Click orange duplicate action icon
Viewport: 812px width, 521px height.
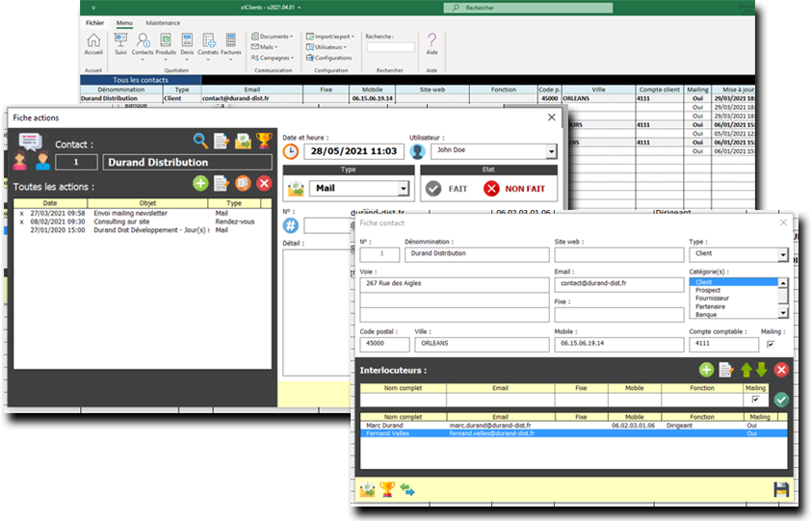pos(243,183)
